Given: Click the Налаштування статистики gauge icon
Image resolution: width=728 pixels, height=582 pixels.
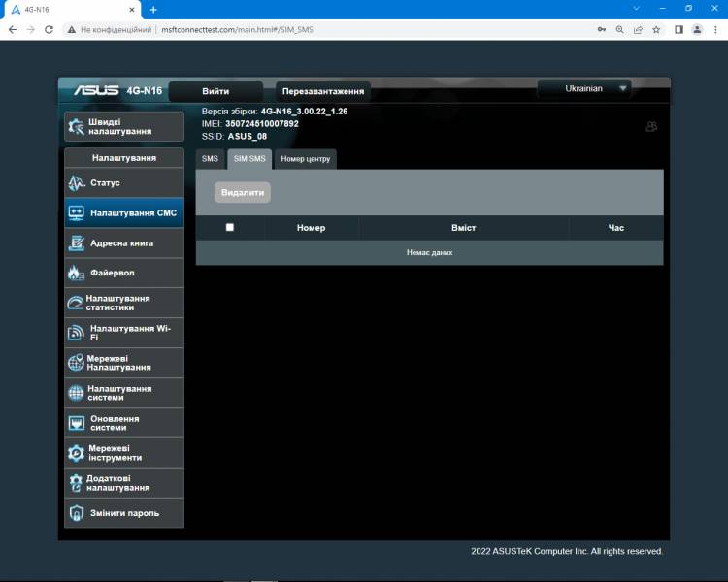Looking at the screenshot, I should 75,303.
